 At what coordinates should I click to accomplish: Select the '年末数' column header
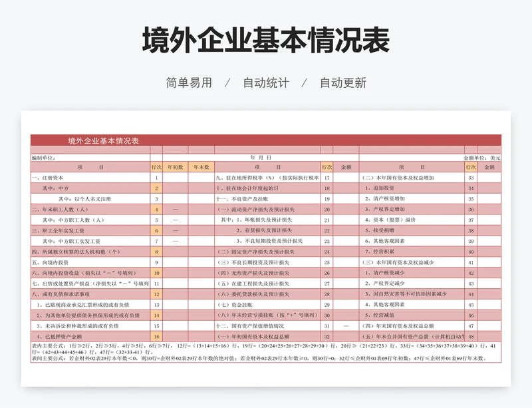coord(201,167)
